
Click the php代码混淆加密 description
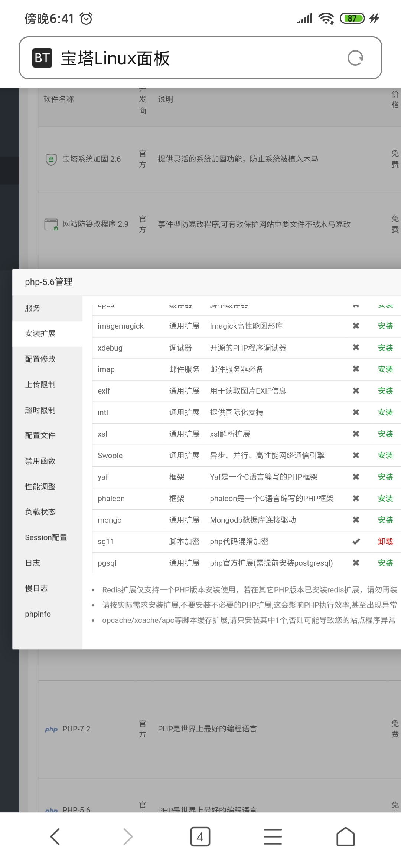(x=239, y=541)
